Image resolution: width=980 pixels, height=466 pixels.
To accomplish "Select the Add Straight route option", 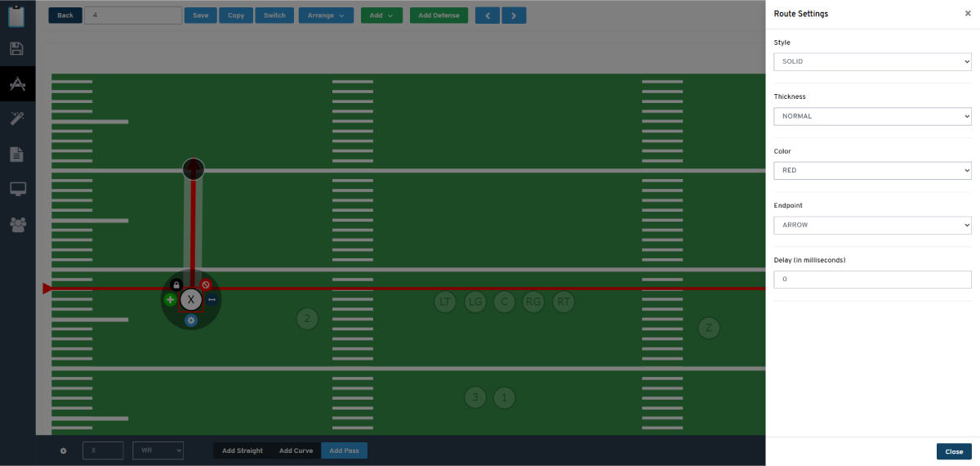I will 243,450.
